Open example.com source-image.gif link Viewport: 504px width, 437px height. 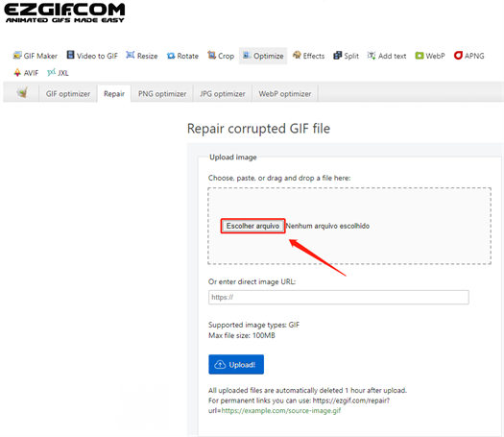pyautogui.click(x=281, y=411)
